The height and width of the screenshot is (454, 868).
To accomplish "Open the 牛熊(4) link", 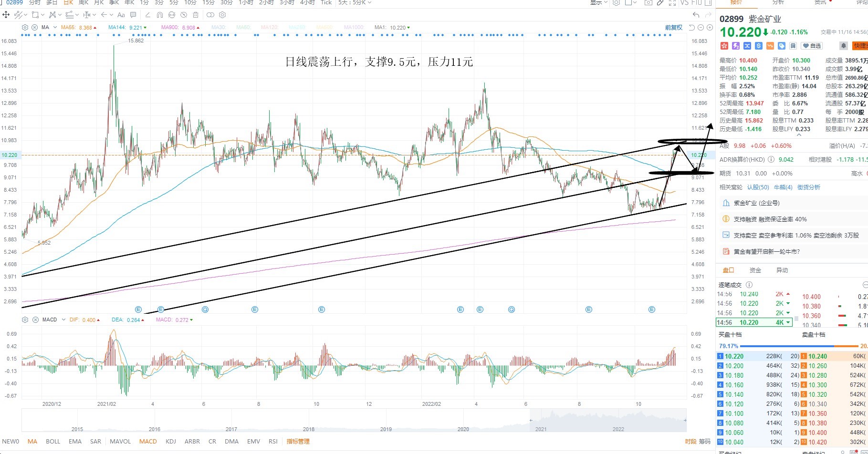I will [x=783, y=187].
